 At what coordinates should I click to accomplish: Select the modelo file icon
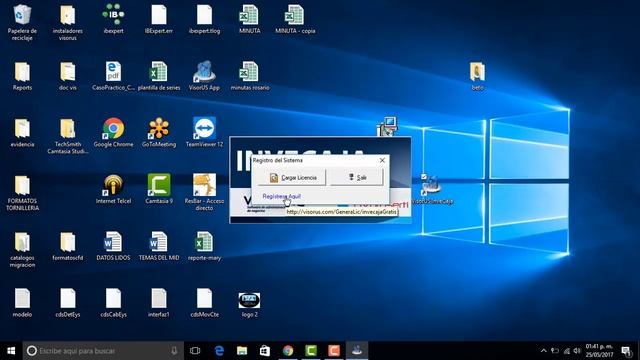(x=22, y=299)
